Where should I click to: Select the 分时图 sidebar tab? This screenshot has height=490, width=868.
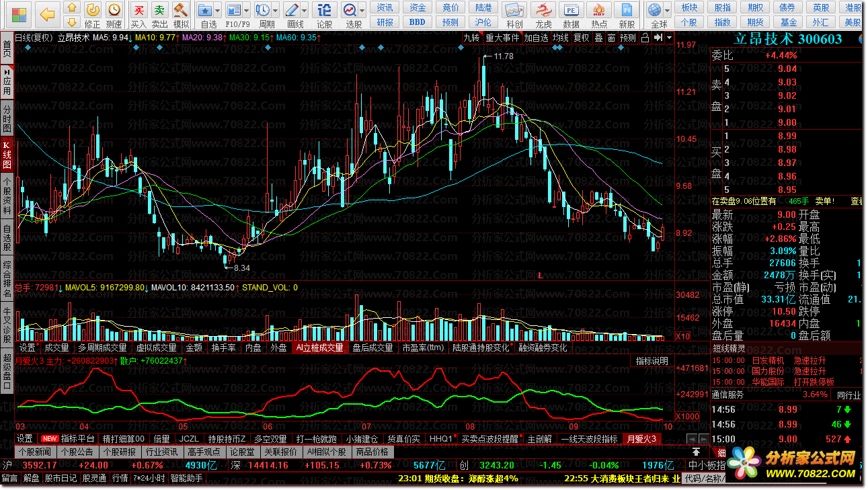(x=7, y=118)
